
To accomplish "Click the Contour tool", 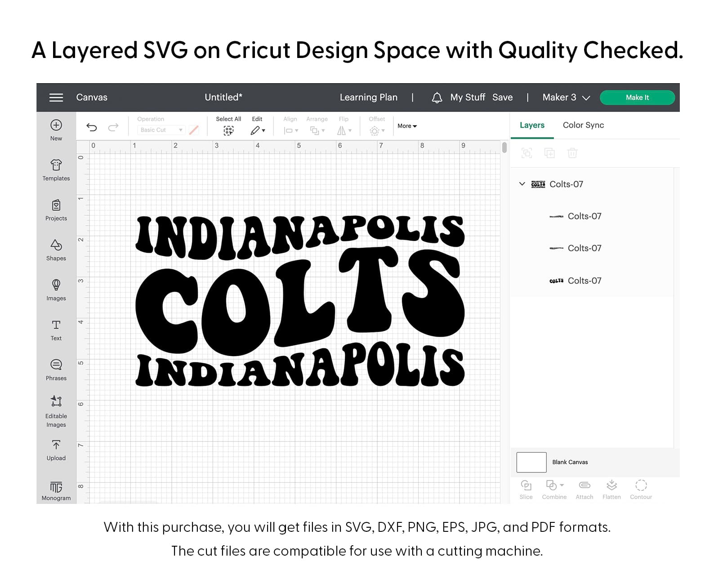I will pos(641,490).
